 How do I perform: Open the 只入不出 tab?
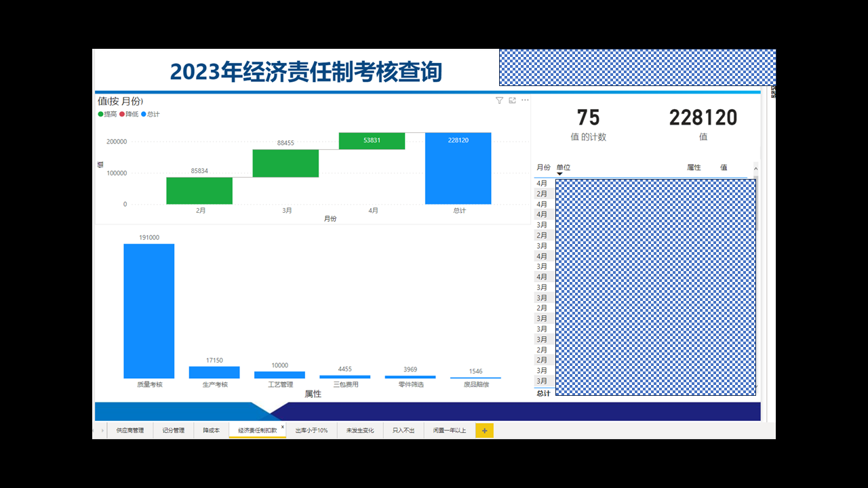(x=403, y=430)
